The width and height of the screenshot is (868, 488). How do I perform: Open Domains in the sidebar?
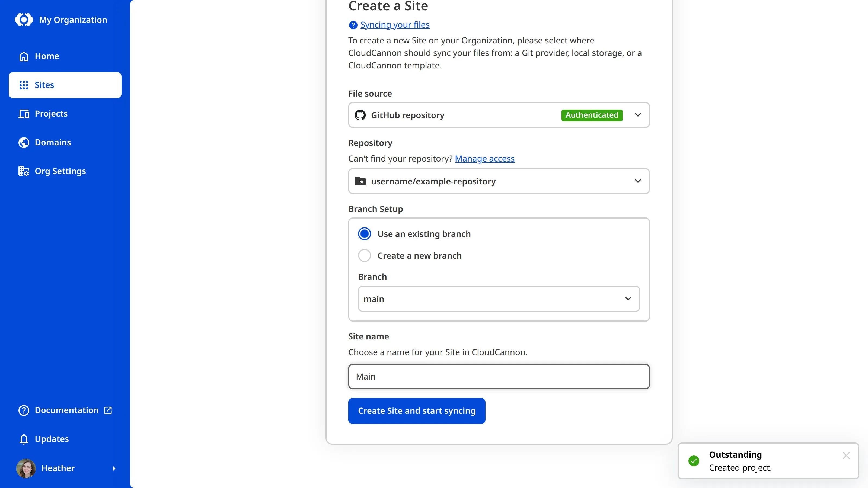click(x=65, y=142)
